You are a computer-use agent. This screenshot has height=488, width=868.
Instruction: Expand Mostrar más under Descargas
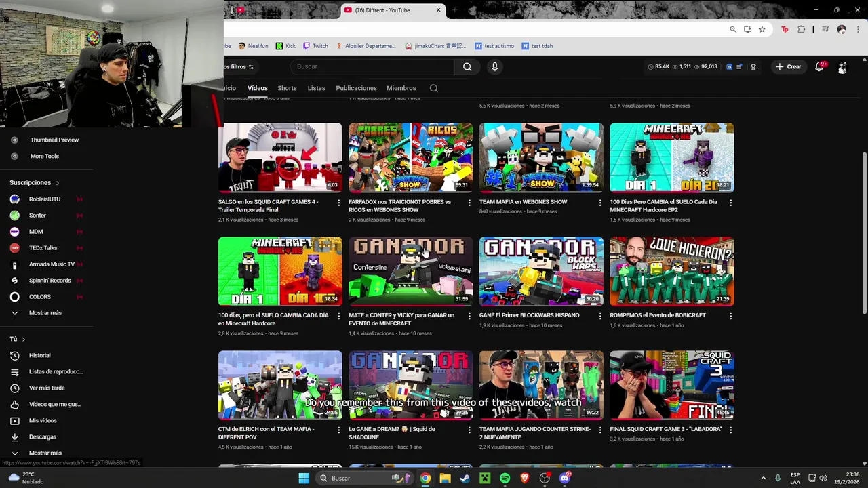pyautogui.click(x=45, y=453)
